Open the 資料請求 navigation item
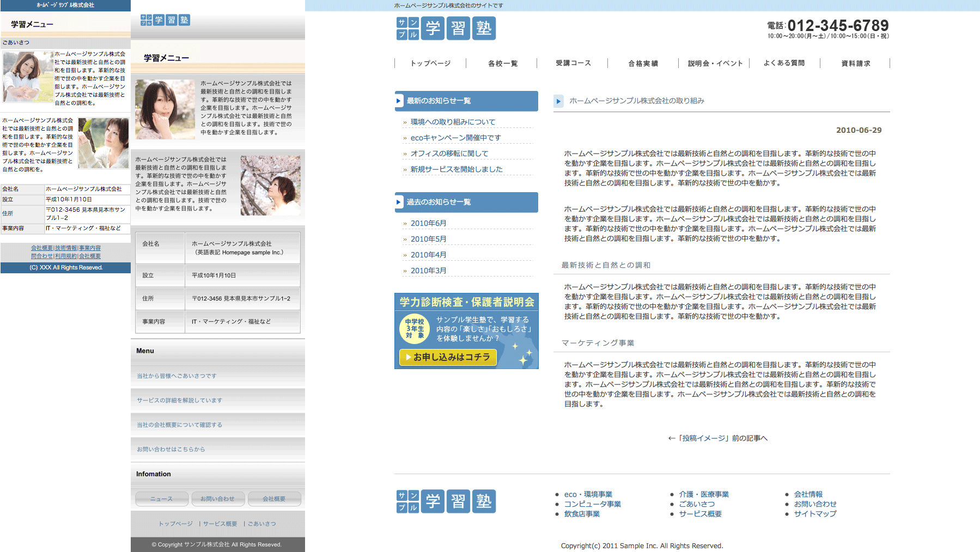The width and height of the screenshot is (980, 552). (855, 64)
